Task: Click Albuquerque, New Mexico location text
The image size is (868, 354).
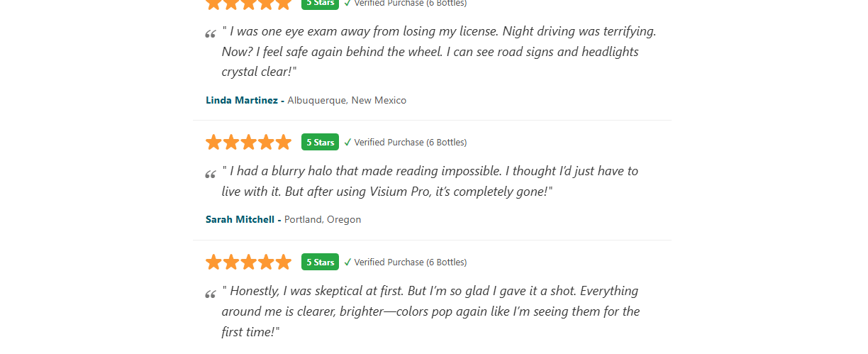Action: [347, 101]
